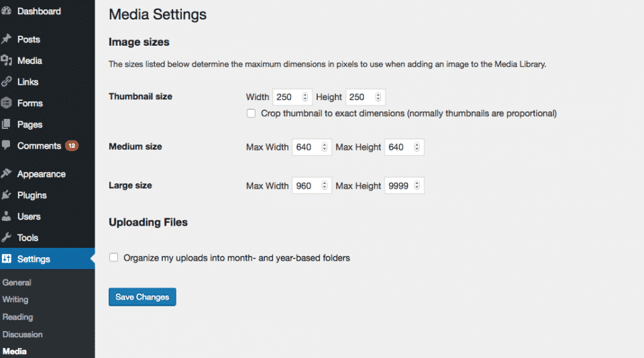Click the Users person icon
The image size is (644, 358).
pyautogui.click(x=6, y=216)
